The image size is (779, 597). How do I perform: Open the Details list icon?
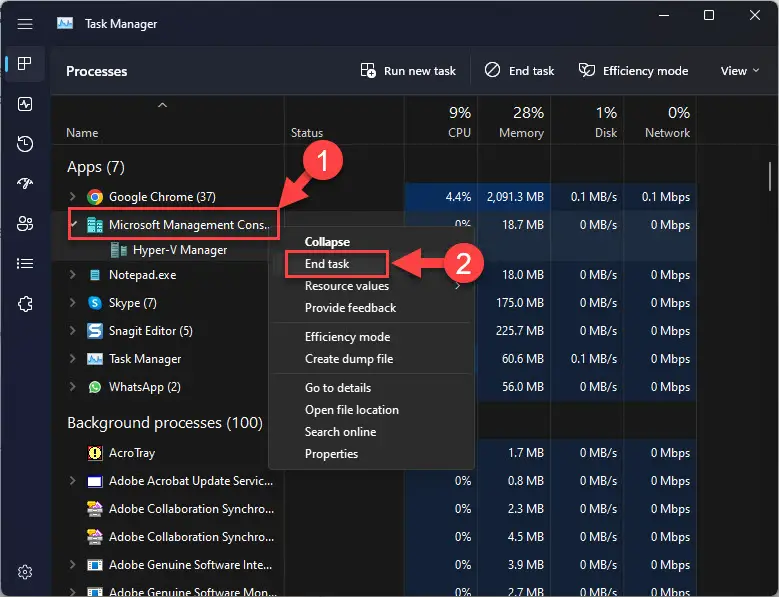(x=25, y=264)
